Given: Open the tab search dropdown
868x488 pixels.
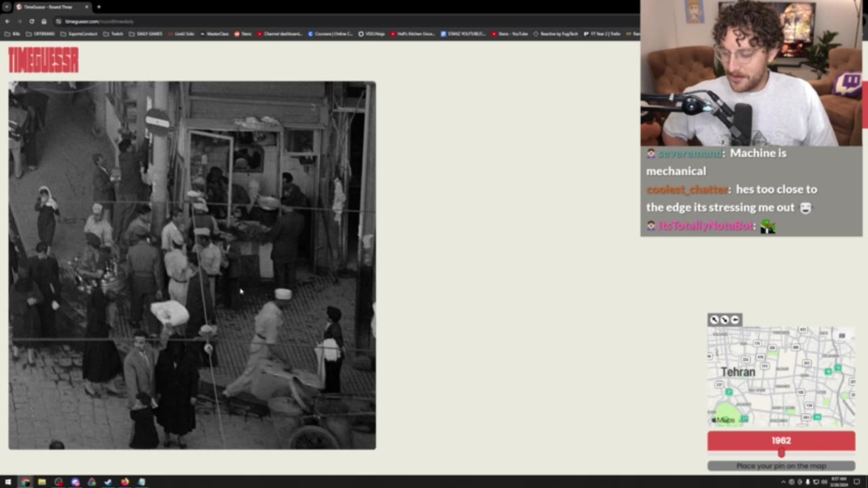Looking at the screenshot, I should click(5, 7).
